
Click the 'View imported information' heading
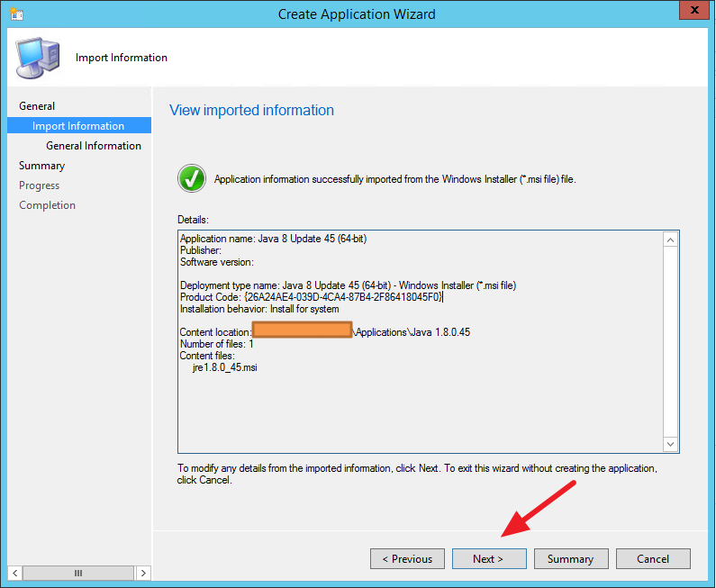click(251, 110)
